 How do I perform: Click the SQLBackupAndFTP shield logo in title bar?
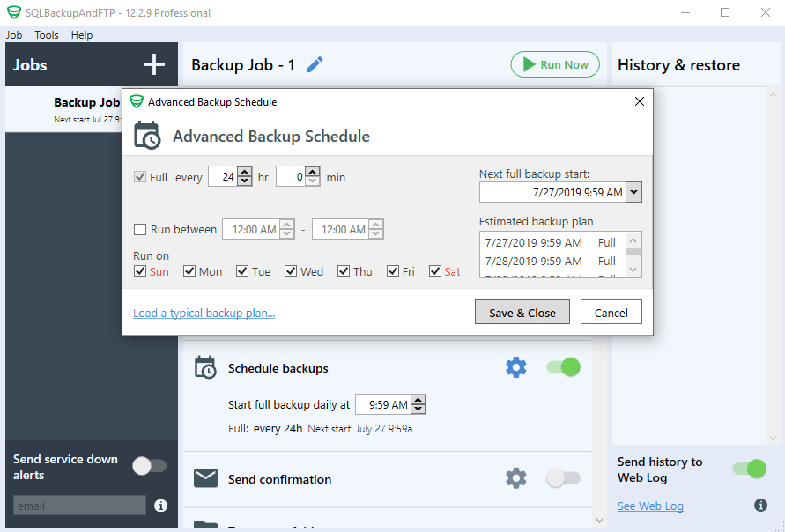[x=14, y=12]
